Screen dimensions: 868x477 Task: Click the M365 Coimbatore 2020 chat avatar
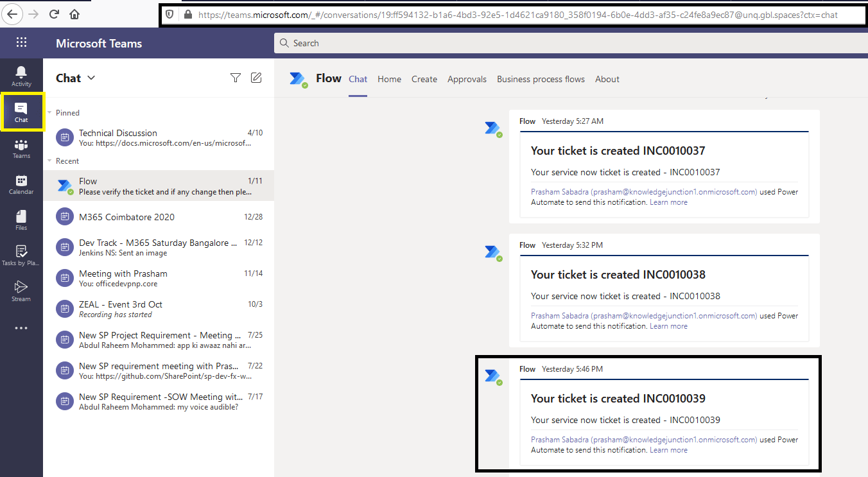coord(64,217)
